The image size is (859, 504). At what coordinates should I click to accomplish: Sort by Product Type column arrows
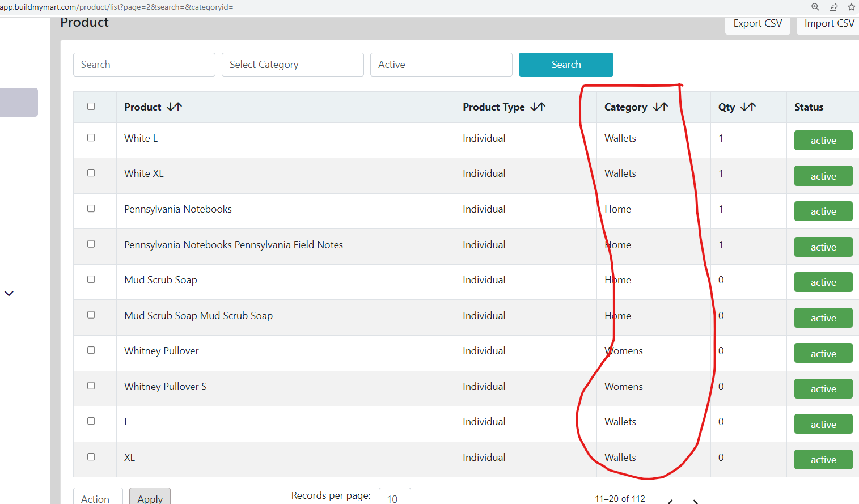[x=538, y=107]
